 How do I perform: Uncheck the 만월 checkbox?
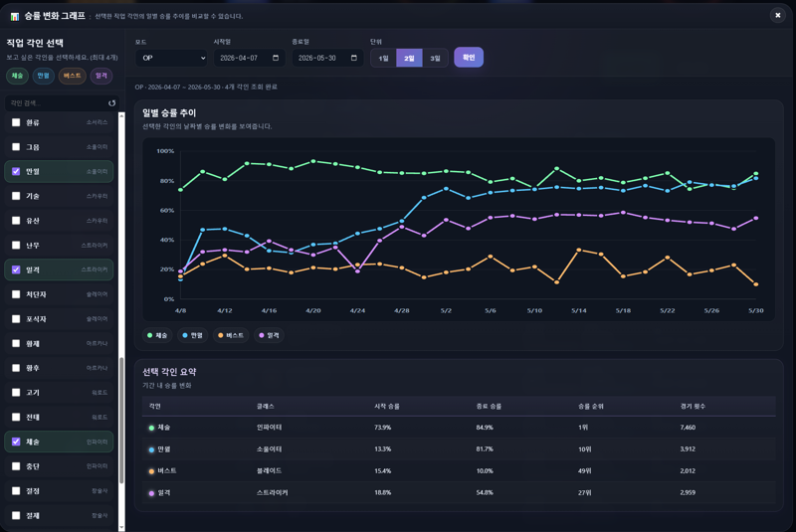[x=16, y=171]
